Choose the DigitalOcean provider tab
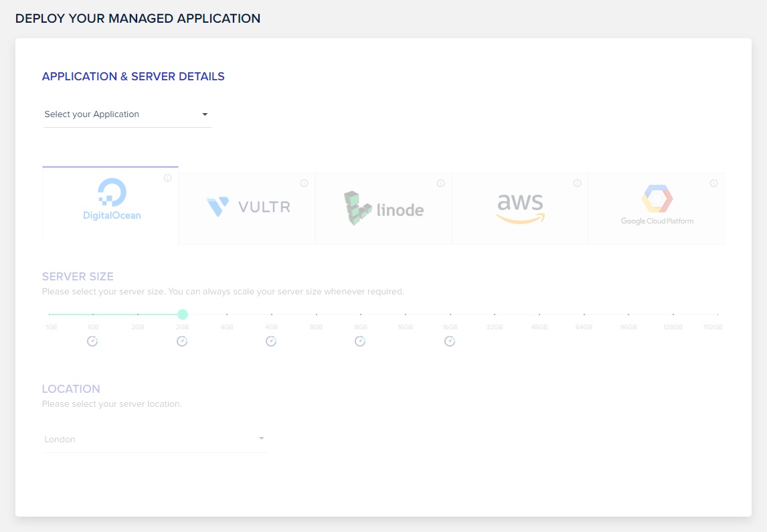This screenshot has width=767, height=532. tap(110, 205)
